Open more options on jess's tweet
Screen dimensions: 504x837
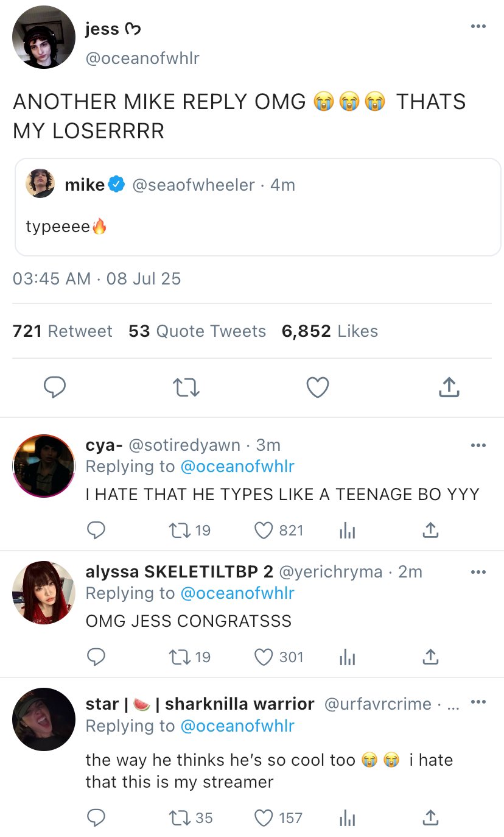(478, 26)
